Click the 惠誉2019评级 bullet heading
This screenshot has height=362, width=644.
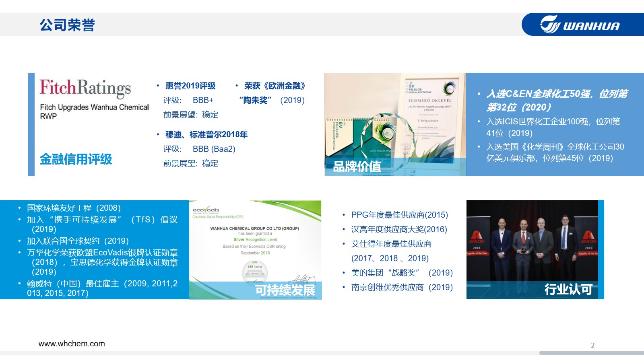pyautogui.click(x=190, y=86)
